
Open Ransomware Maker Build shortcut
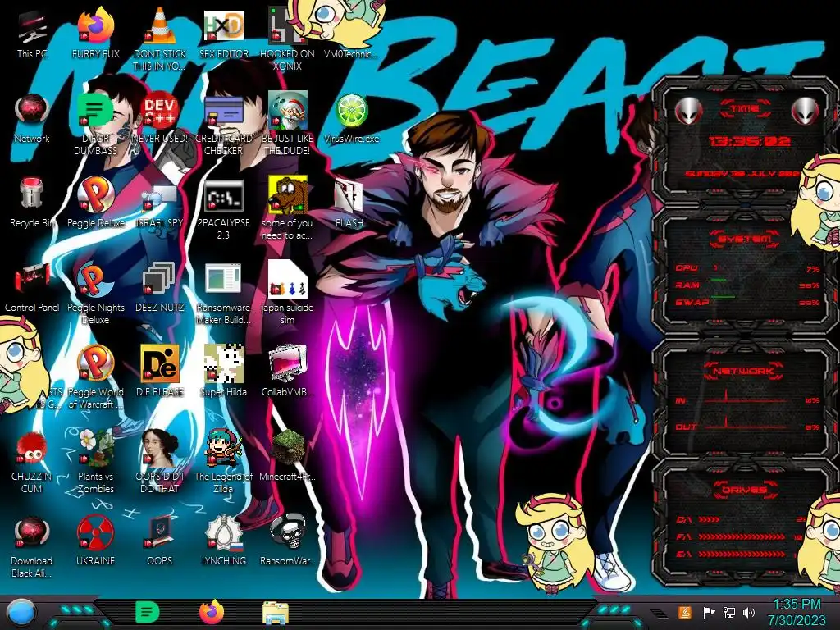click(x=223, y=293)
